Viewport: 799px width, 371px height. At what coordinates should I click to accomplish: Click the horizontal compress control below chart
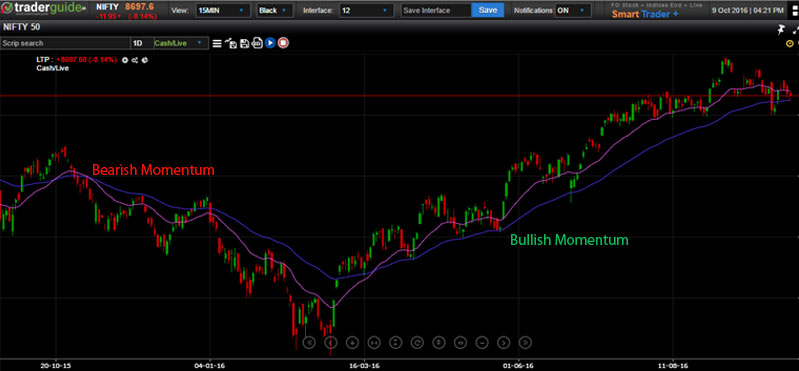pyautogui.click(x=374, y=342)
